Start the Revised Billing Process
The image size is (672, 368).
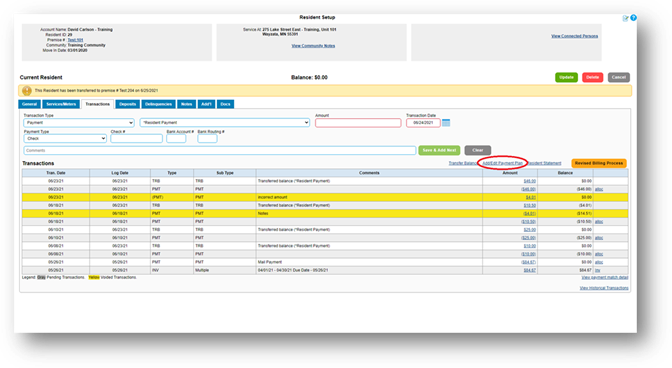599,163
